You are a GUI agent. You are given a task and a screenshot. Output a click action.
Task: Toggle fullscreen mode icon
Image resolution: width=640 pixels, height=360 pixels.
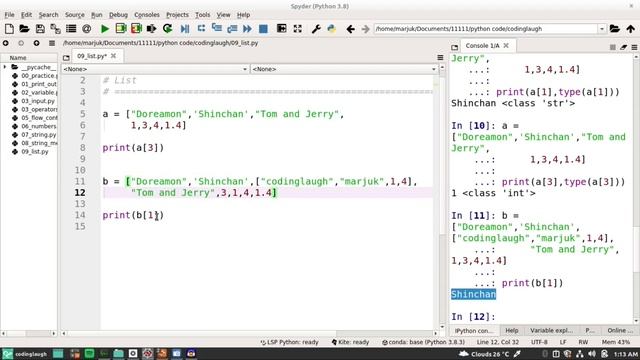298,29
